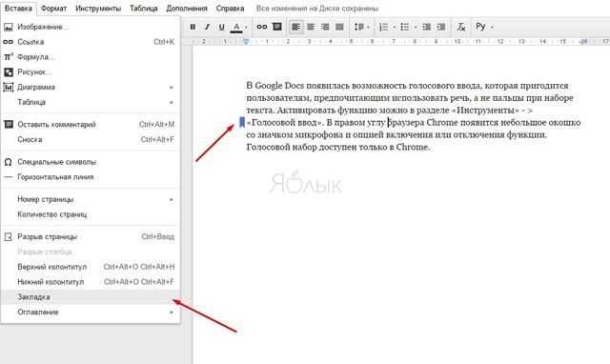Open bulleted list style dropdown arrow
The width and height of the screenshot is (610, 364).
[416, 28]
